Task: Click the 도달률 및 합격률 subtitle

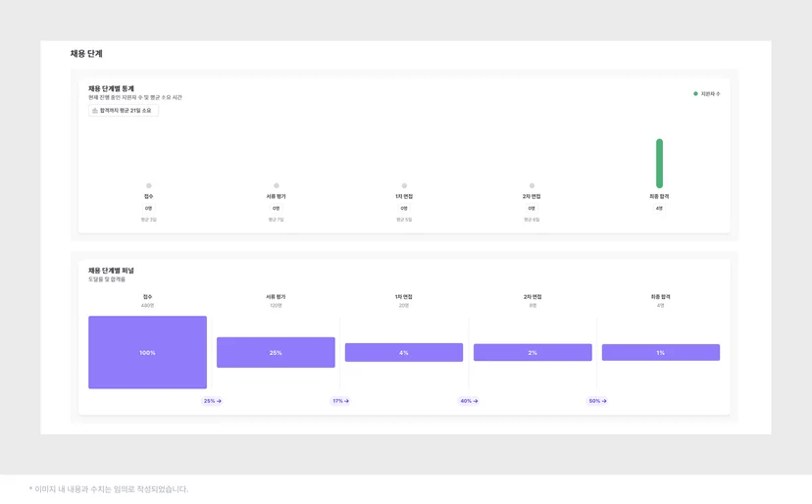Action: coord(107,279)
